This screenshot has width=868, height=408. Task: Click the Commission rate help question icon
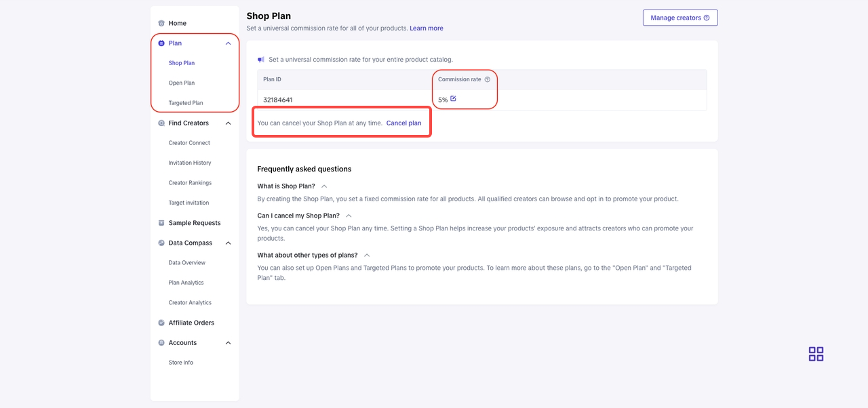pos(487,79)
